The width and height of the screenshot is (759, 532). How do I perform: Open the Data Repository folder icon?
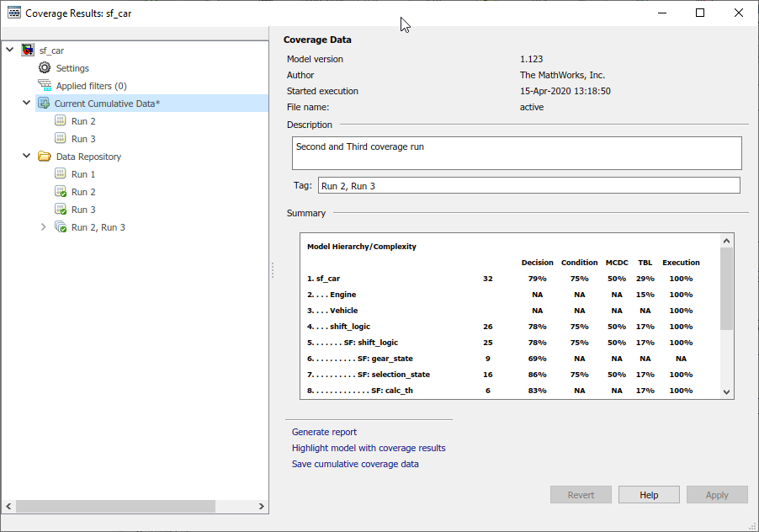coord(45,156)
